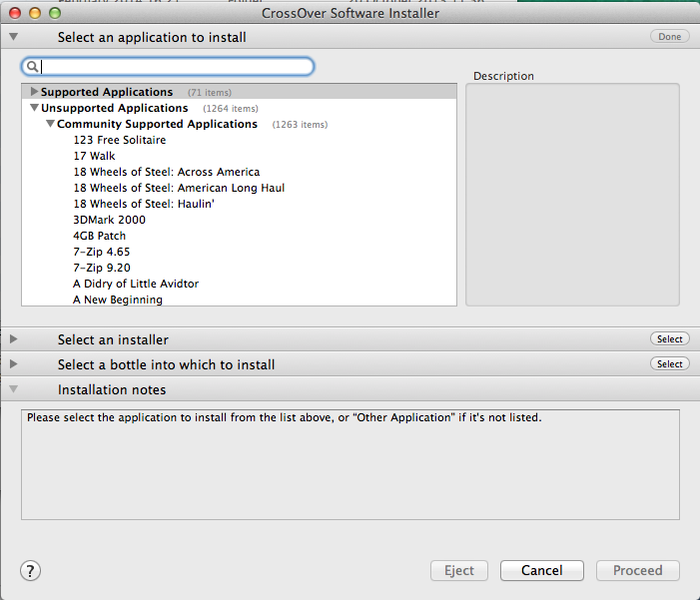
Task: Click Select button for bottle
Action: (x=670, y=364)
